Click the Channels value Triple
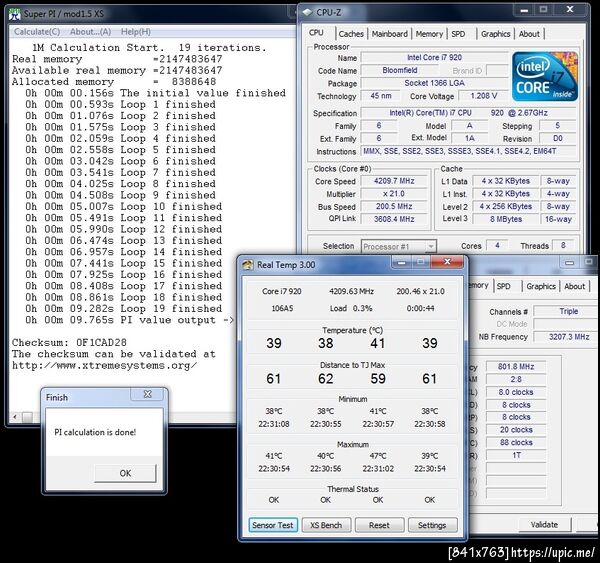 click(567, 311)
